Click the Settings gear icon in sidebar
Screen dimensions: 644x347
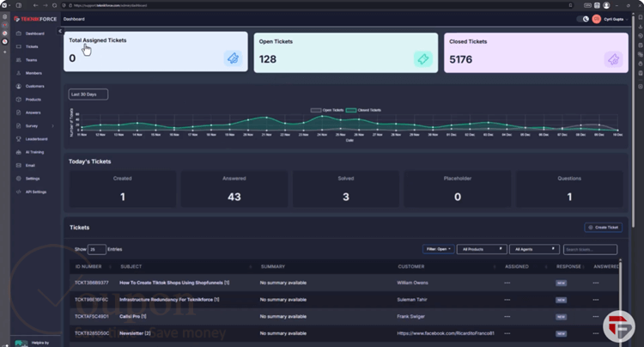19,179
